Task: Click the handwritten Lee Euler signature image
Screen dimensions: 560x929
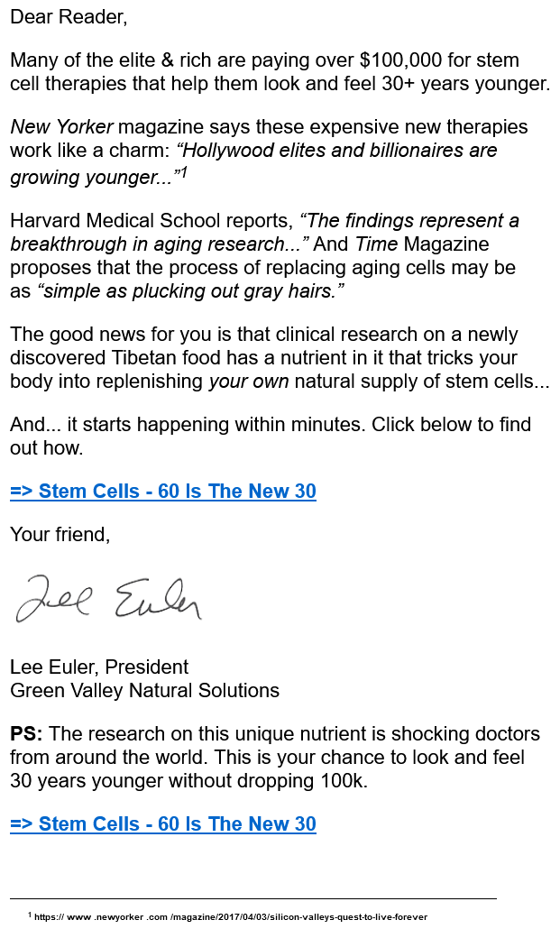Action: point(108,598)
